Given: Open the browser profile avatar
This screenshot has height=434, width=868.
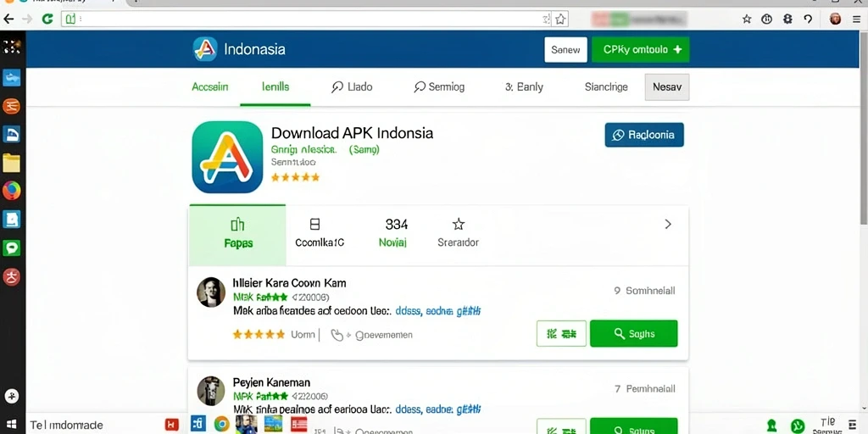Looking at the screenshot, I should (835, 19).
